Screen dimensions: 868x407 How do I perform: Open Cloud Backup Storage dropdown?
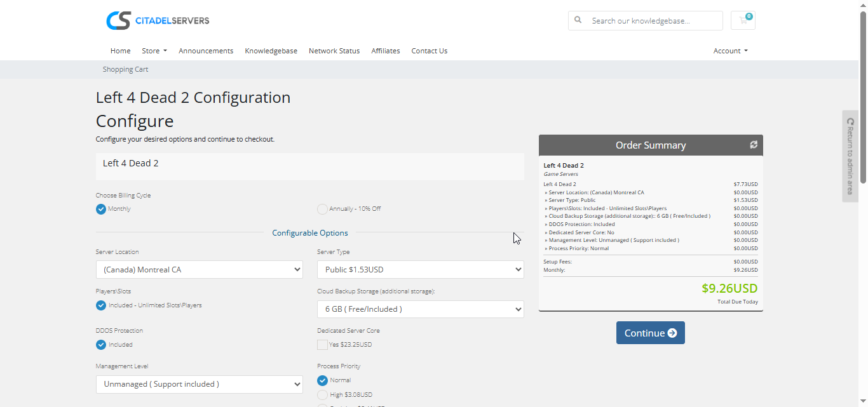click(x=420, y=309)
